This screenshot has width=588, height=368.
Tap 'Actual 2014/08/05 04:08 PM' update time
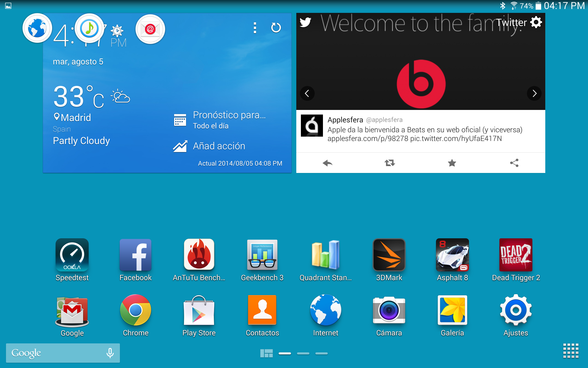[x=240, y=163]
